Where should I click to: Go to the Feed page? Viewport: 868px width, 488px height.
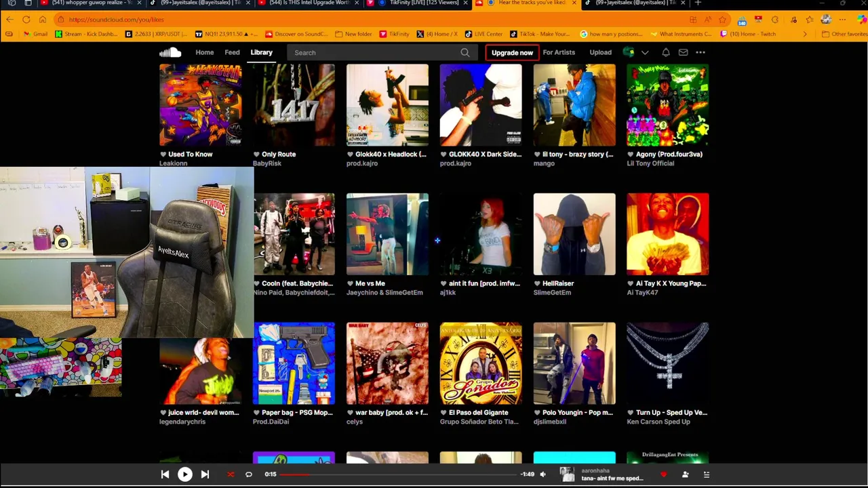(x=232, y=52)
